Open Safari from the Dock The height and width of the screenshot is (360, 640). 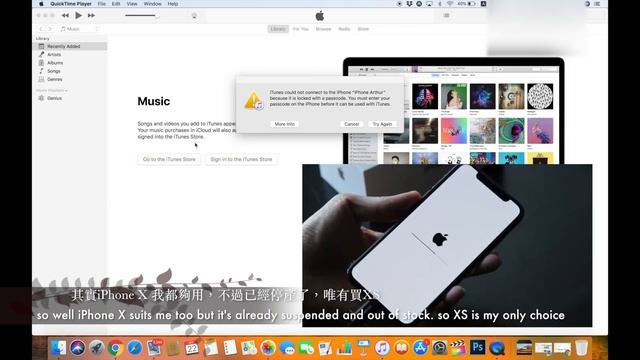click(135, 348)
